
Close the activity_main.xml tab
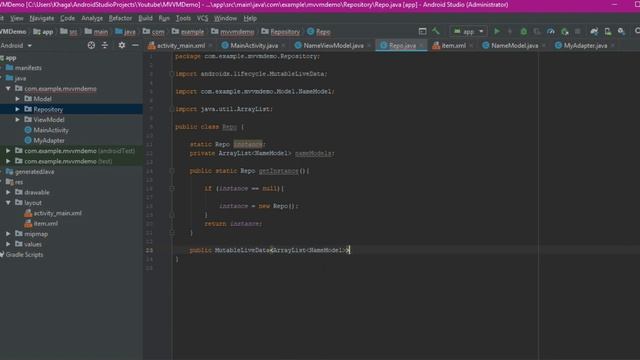click(211, 46)
